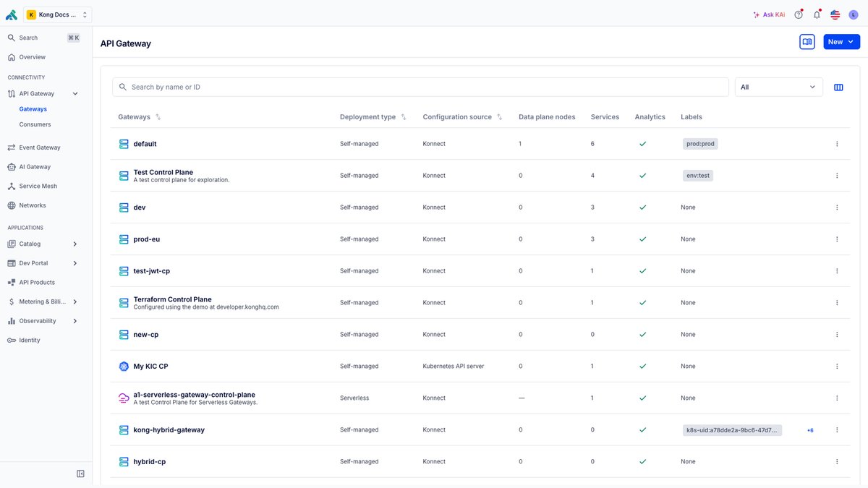Open the user avatar L menu
The image size is (868, 488).
click(x=854, y=14)
